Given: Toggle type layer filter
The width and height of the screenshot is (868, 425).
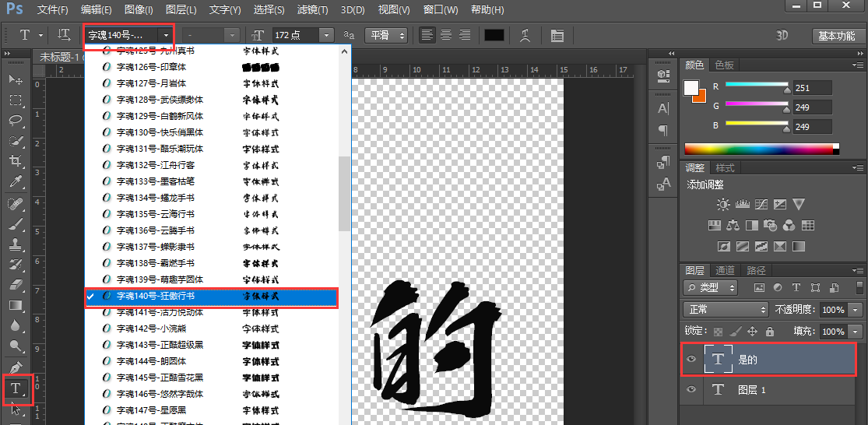Looking at the screenshot, I should coord(796,287).
